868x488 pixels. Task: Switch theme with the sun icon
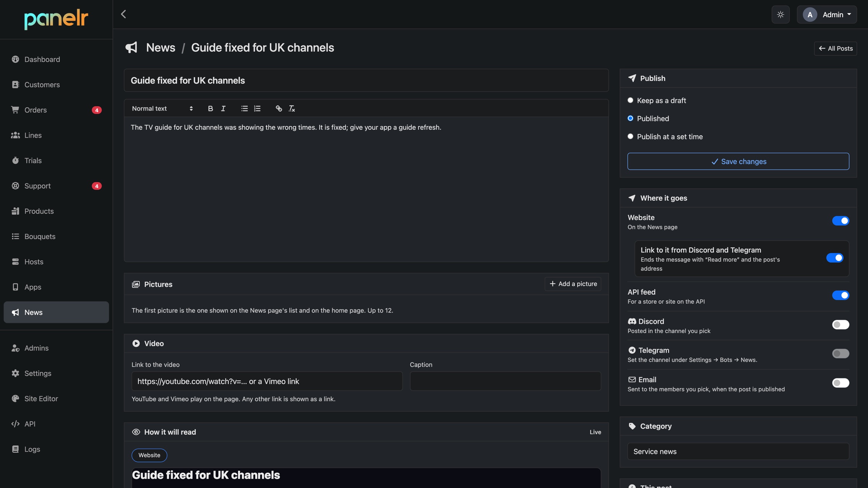pos(780,14)
